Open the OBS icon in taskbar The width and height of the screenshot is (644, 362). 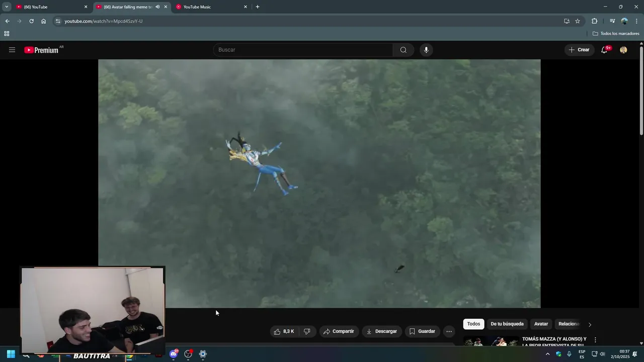click(x=188, y=354)
